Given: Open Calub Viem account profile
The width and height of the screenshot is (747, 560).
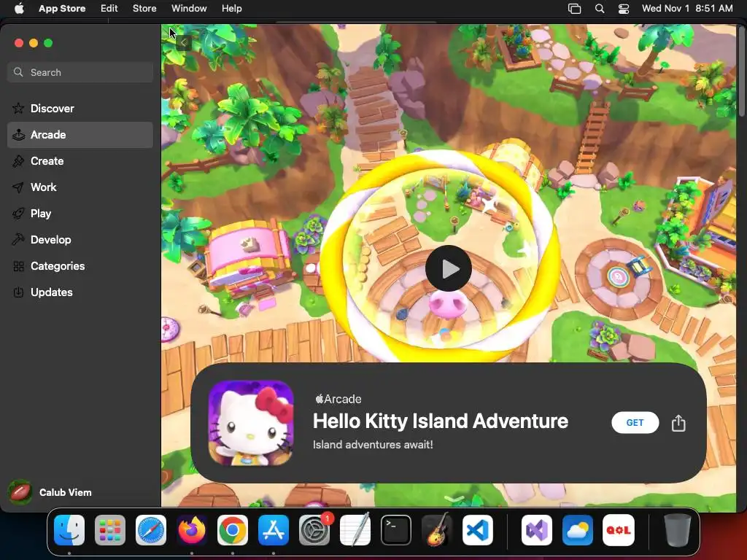Looking at the screenshot, I should click(x=50, y=492).
